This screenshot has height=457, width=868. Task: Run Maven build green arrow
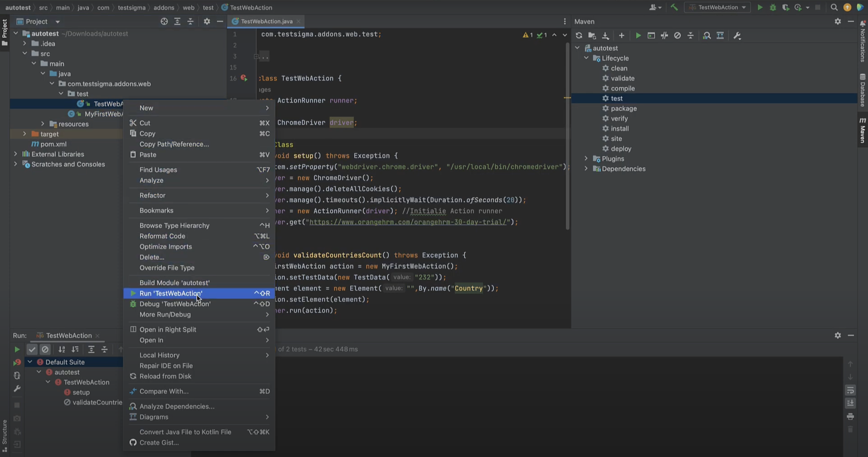[638, 36]
